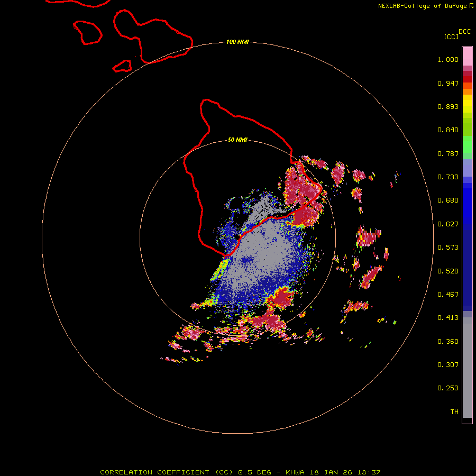The height and width of the screenshot is (476, 476).
Task: Pick the olive green swatch near 0.840
Action: [x=467, y=127]
